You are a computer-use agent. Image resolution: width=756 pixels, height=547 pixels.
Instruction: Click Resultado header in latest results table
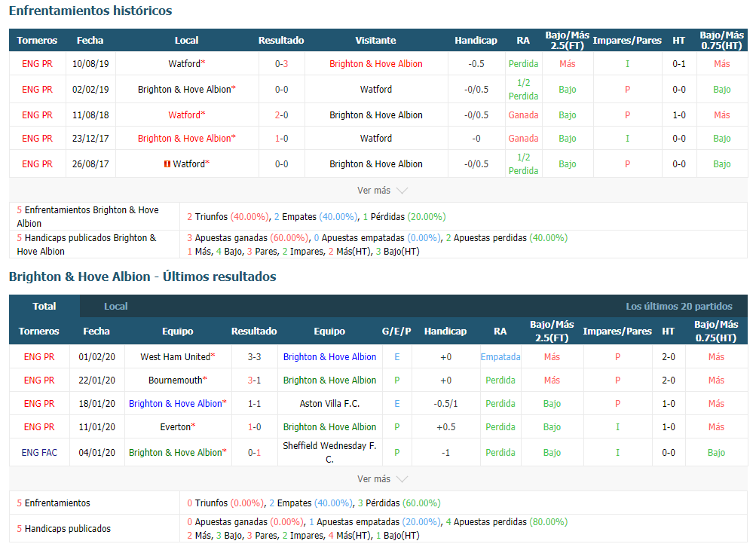pyautogui.click(x=254, y=331)
